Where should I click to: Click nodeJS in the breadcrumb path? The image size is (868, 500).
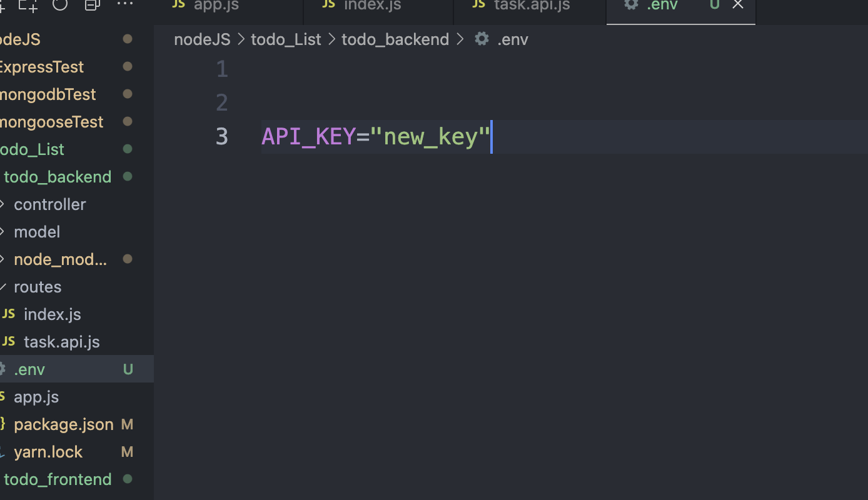pos(202,39)
